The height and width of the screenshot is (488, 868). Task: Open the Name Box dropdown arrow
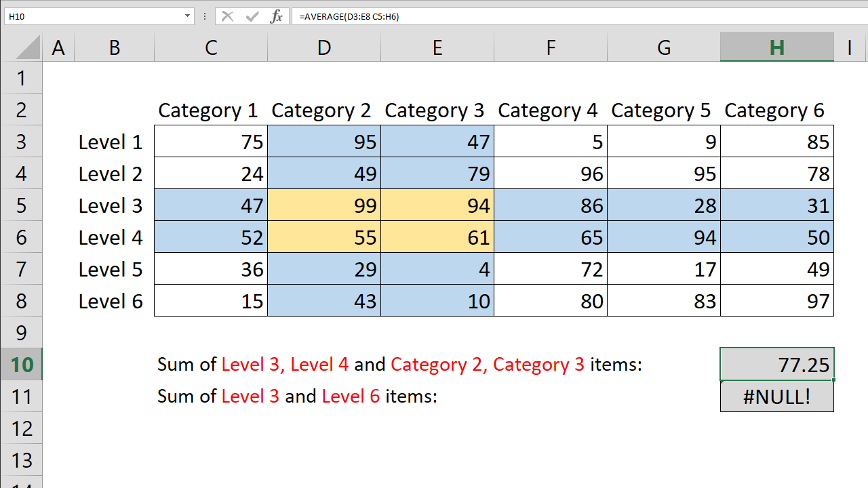pos(187,16)
